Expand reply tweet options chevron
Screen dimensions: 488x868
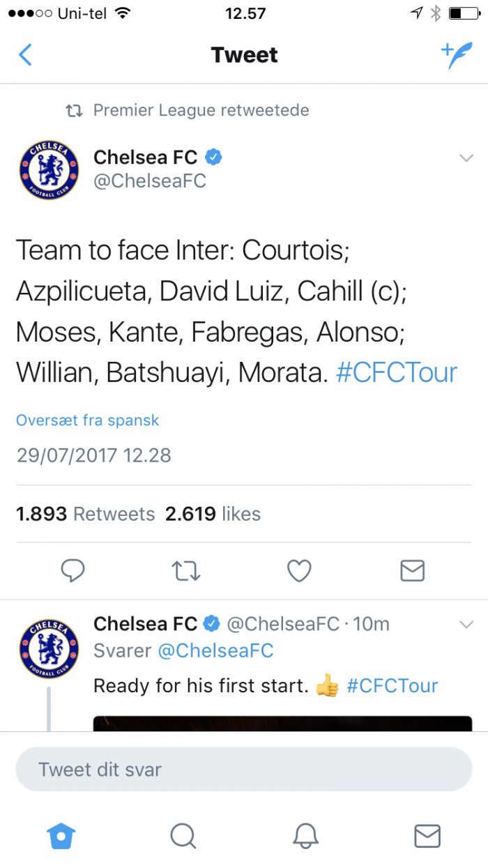(466, 625)
